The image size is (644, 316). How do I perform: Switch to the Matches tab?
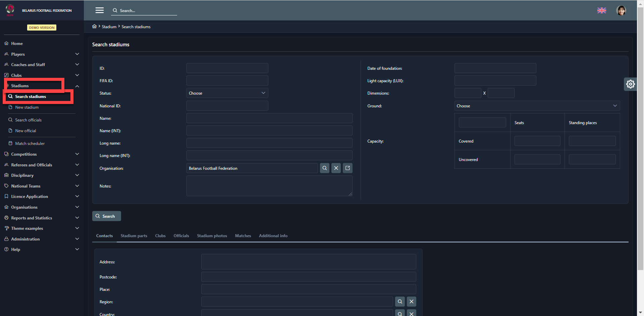(x=243, y=236)
